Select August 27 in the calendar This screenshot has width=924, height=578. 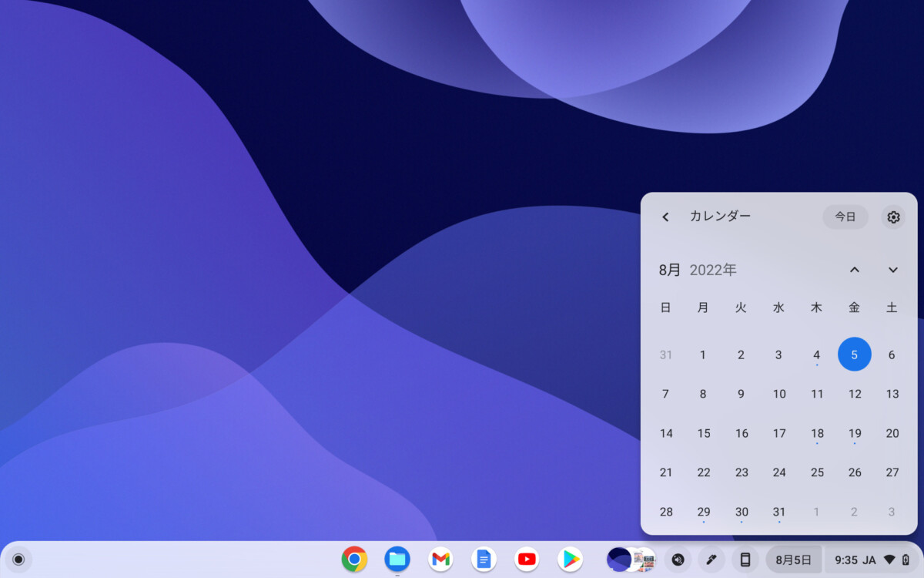click(892, 472)
